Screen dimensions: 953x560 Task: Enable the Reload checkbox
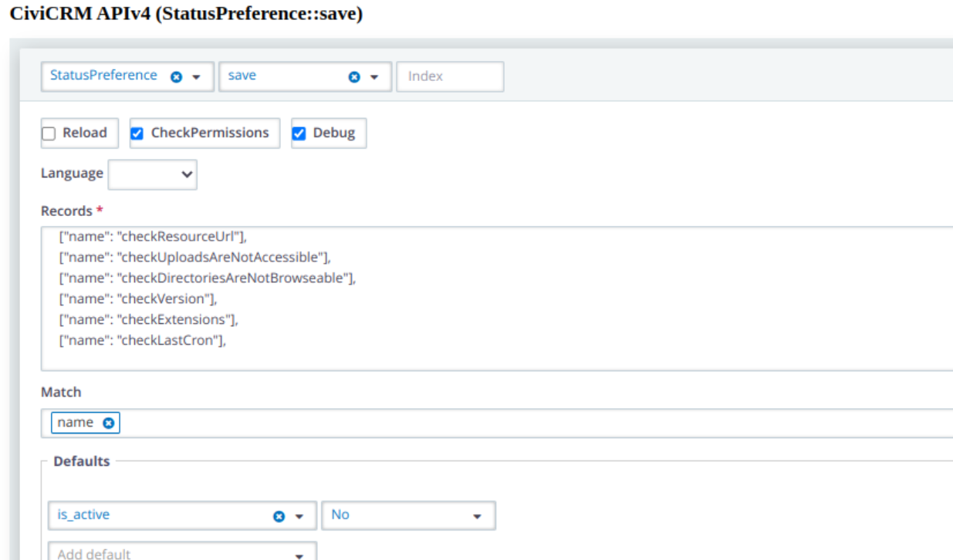(49, 133)
